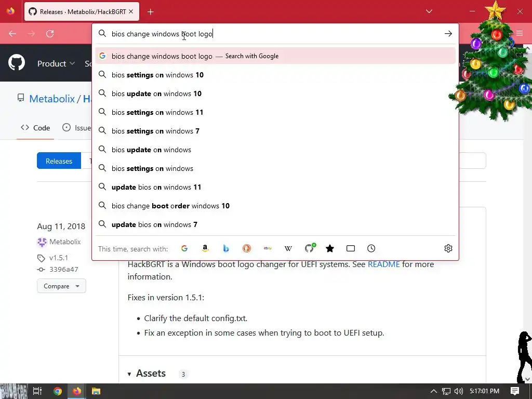This screenshot has height=399, width=532.
Task: Open a new tab with plus
Action: [x=151, y=12]
